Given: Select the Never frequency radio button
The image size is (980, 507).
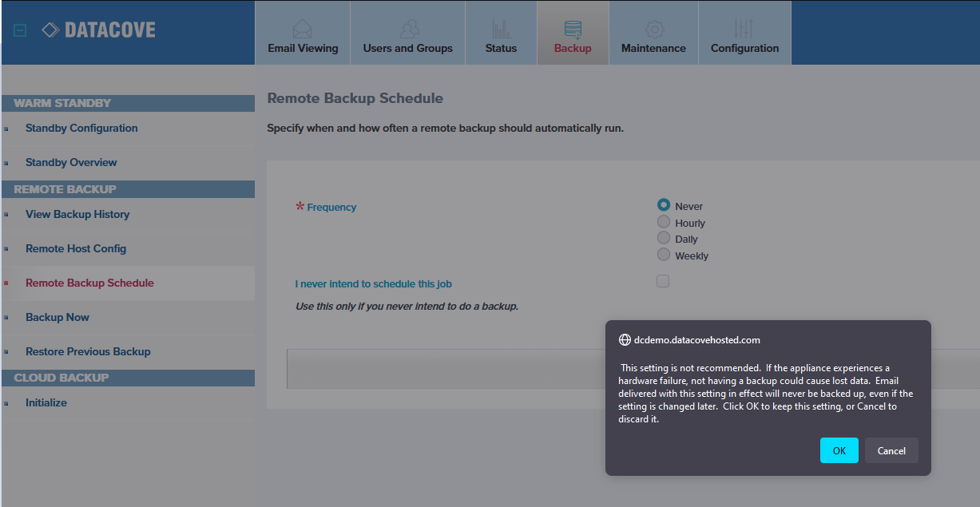Looking at the screenshot, I should [x=664, y=205].
